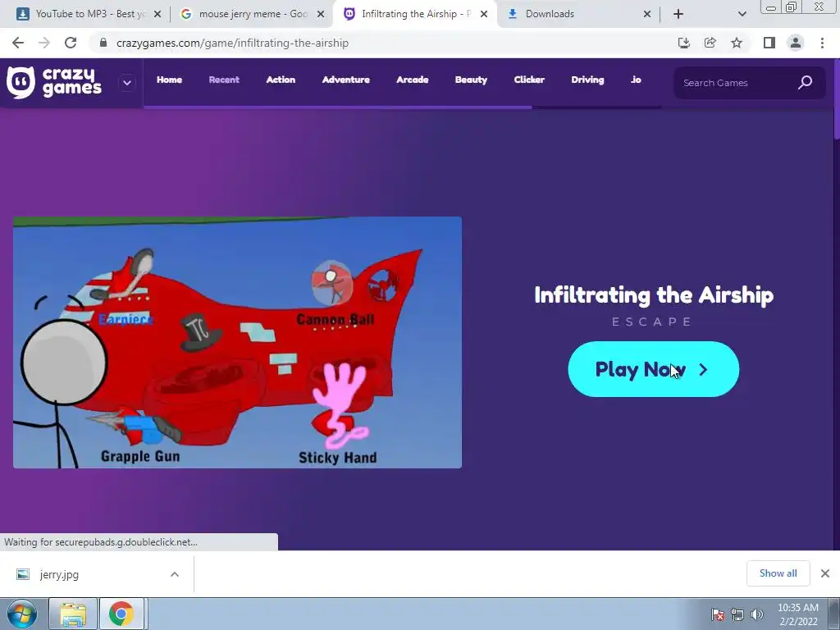
Task: Open the Windows Start menu
Action: (x=21, y=614)
